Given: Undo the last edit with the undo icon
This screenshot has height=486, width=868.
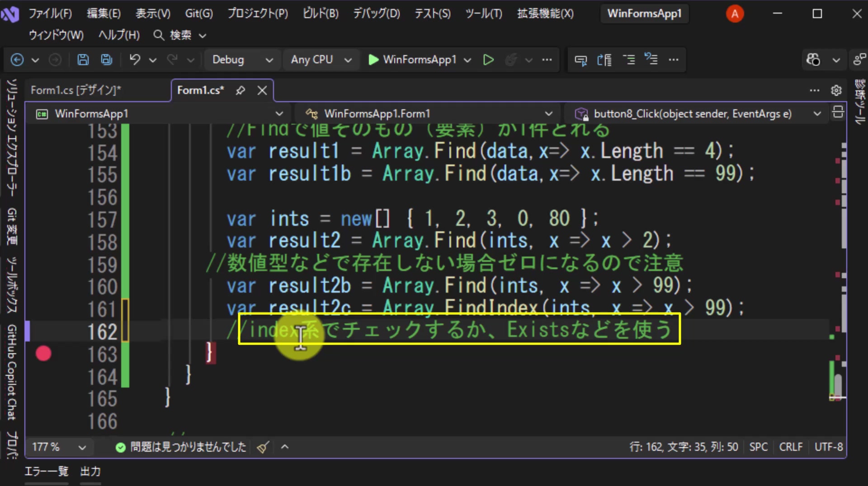Looking at the screenshot, I should (135, 60).
